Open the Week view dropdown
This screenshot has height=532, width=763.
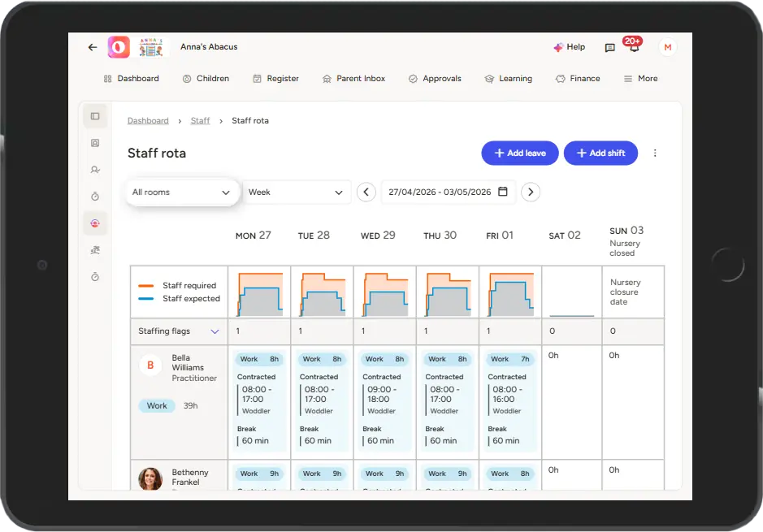pos(296,192)
